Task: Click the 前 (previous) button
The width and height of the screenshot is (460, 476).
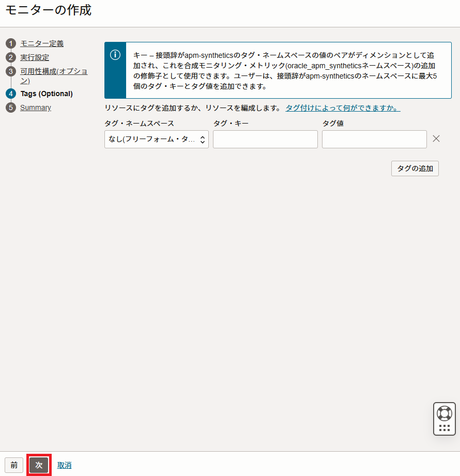Action: pos(14,465)
